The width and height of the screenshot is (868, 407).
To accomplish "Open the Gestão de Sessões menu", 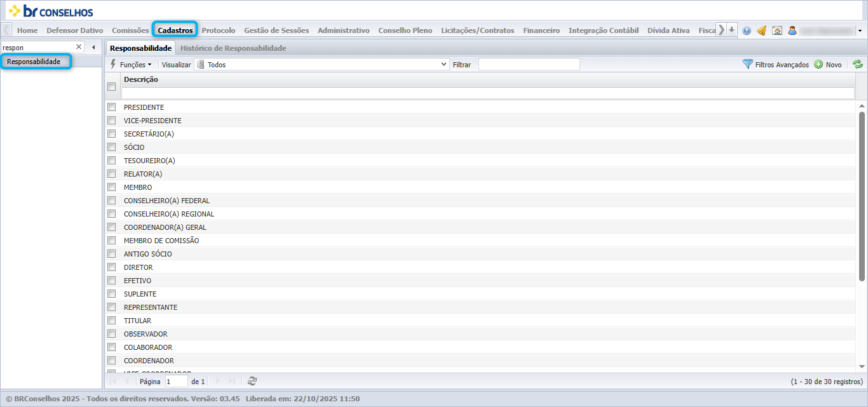I will (x=276, y=30).
